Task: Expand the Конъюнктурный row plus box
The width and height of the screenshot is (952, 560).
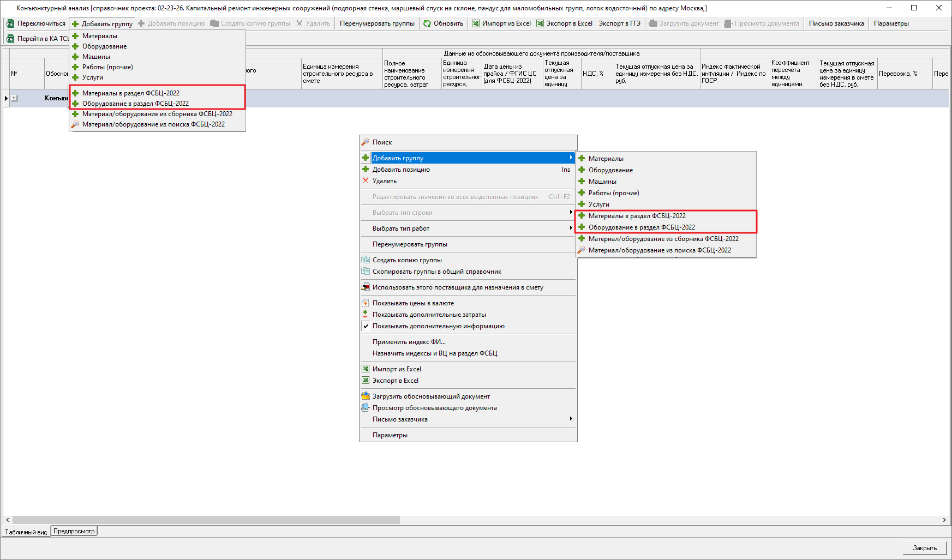Action: click(14, 98)
